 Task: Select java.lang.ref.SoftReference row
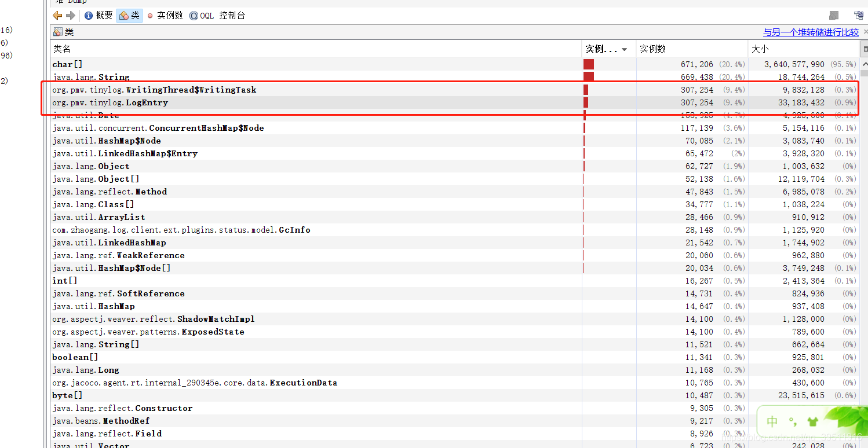[455, 293]
